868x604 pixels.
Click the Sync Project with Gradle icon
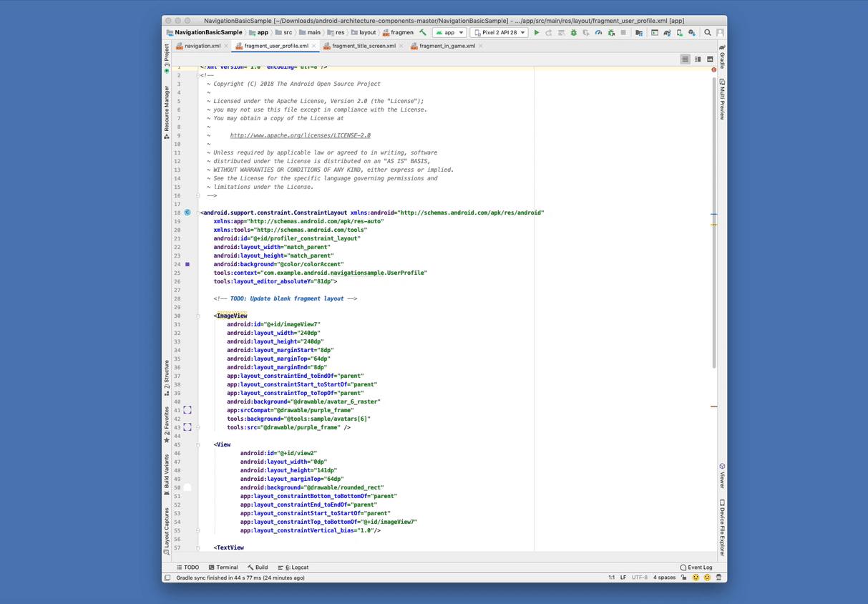click(x=667, y=32)
